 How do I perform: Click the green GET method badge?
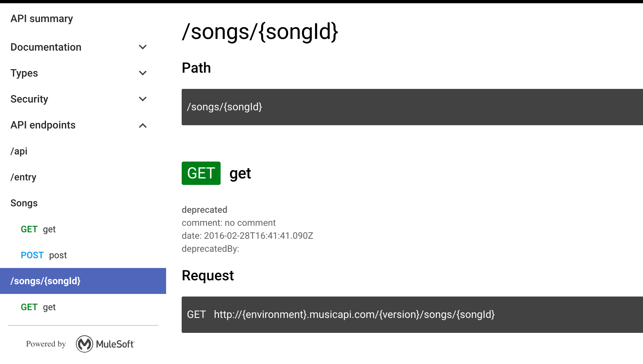point(201,174)
